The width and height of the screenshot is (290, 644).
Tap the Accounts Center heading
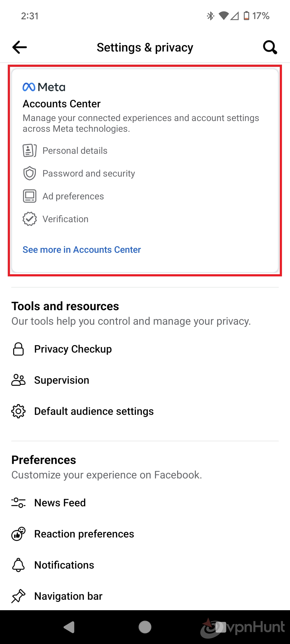point(61,104)
